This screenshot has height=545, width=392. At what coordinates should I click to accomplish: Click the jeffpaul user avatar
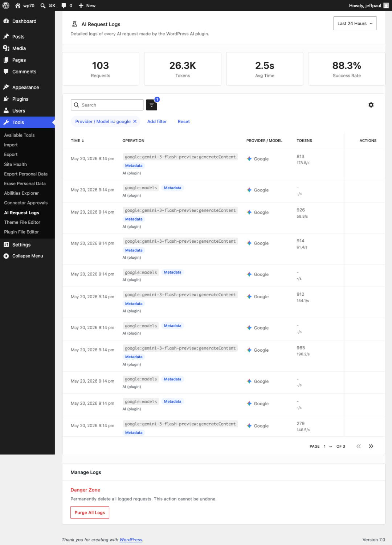(386, 5)
